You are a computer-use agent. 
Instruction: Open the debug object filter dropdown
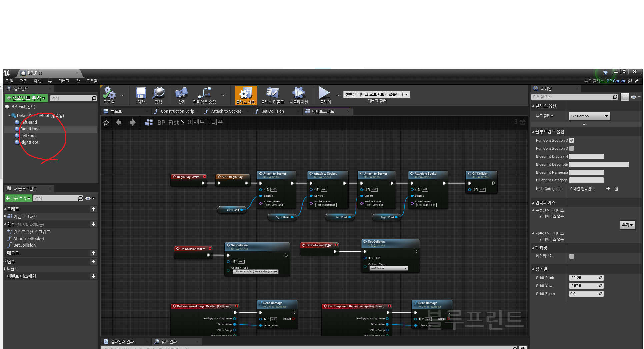(x=377, y=94)
